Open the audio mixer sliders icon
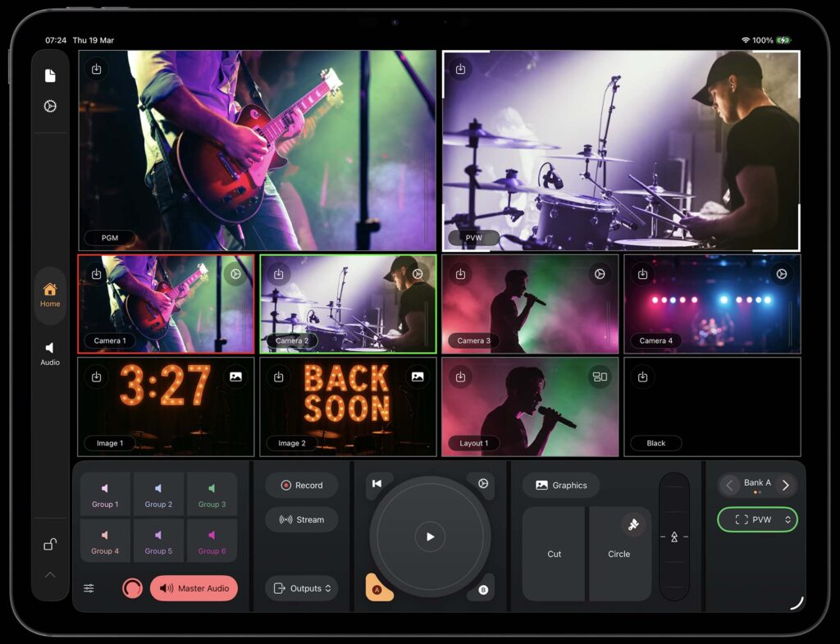This screenshot has width=840, height=644. [89, 588]
